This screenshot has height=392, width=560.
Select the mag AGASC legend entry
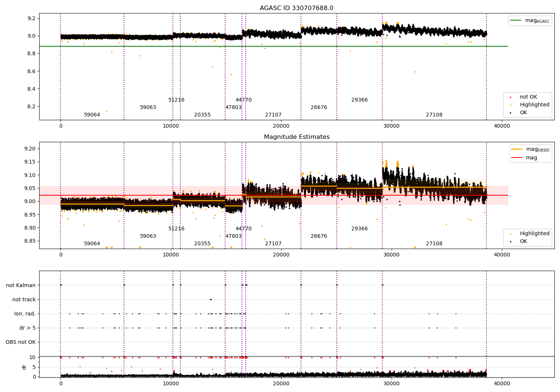point(530,21)
